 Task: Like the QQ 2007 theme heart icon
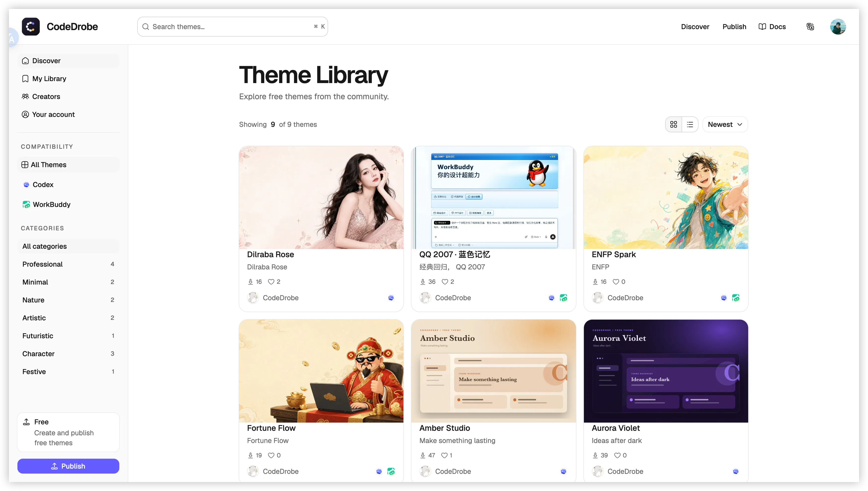pos(445,282)
